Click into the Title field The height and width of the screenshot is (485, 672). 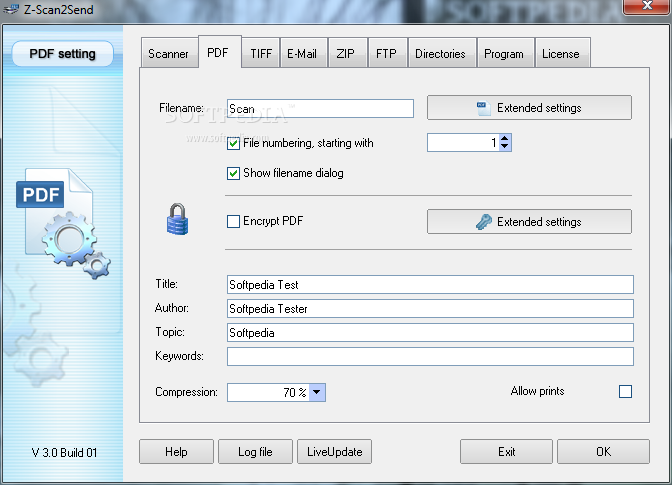click(430, 284)
